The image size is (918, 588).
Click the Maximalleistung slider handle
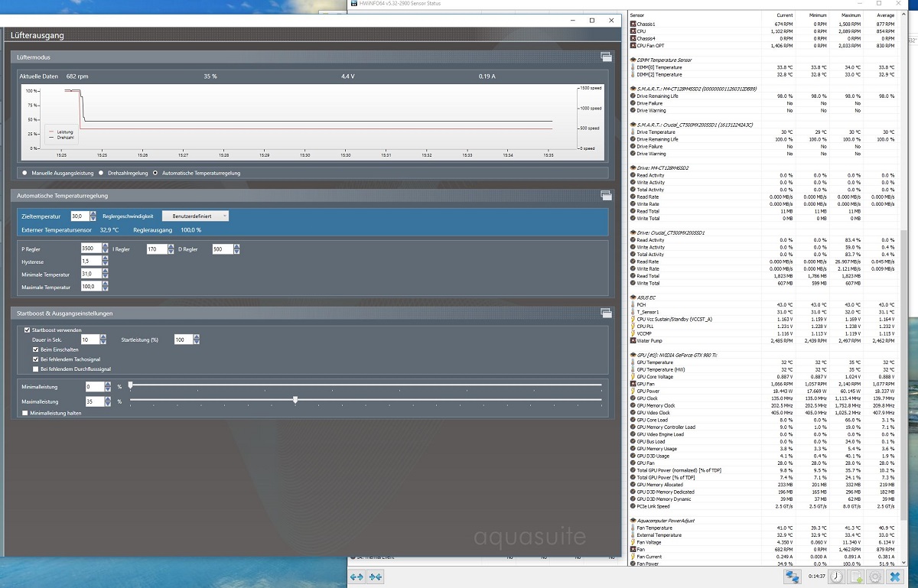pos(295,400)
